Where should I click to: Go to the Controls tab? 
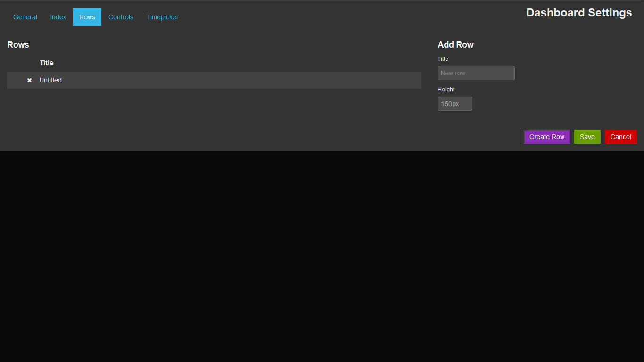pyautogui.click(x=121, y=17)
